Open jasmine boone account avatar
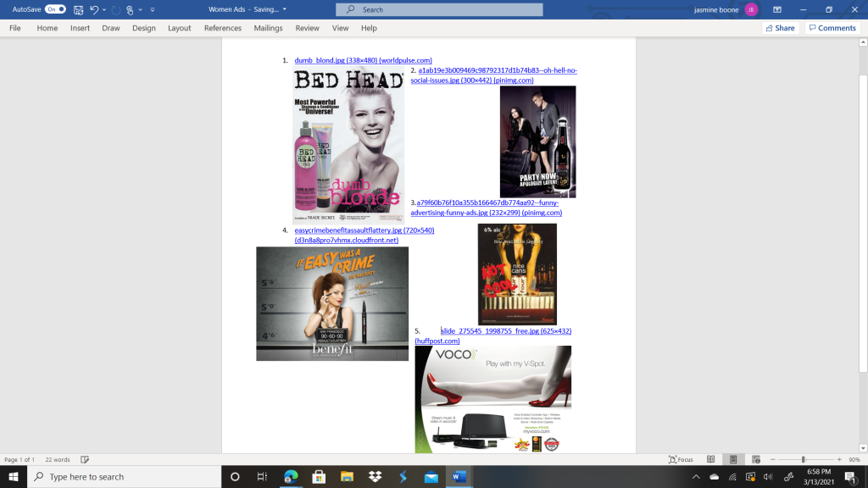 coord(751,9)
